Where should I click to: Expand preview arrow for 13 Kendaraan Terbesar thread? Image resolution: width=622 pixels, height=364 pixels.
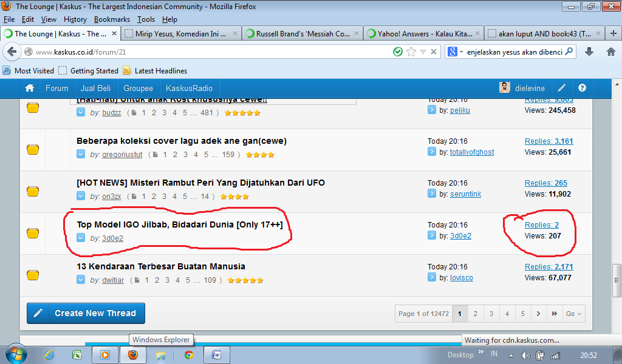pyautogui.click(x=81, y=280)
